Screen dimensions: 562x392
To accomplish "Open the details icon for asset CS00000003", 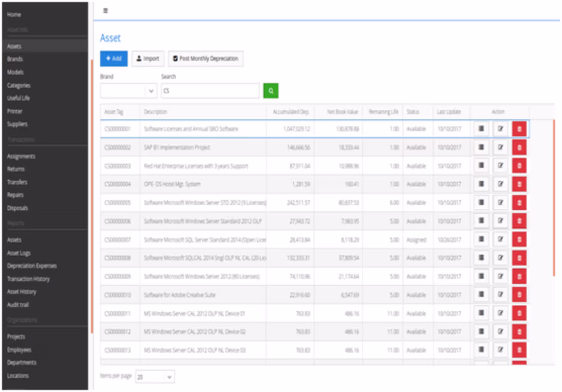I will coord(481,165).
